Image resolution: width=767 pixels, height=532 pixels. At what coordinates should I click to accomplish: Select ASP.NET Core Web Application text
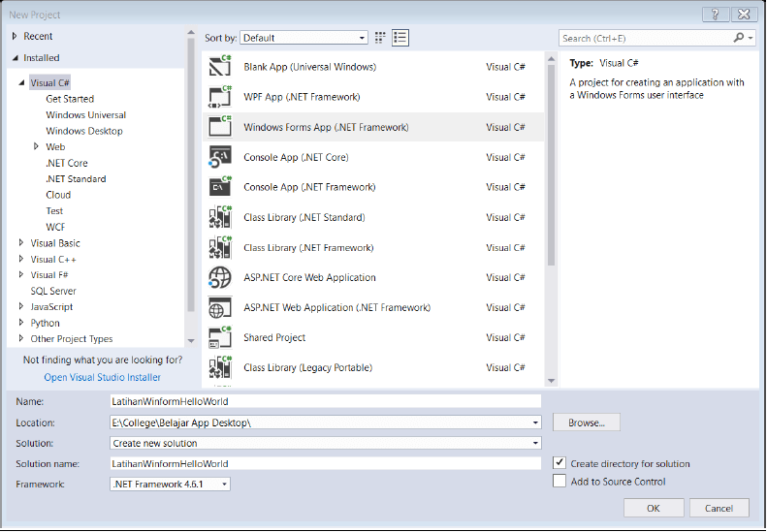click(309, 277)
